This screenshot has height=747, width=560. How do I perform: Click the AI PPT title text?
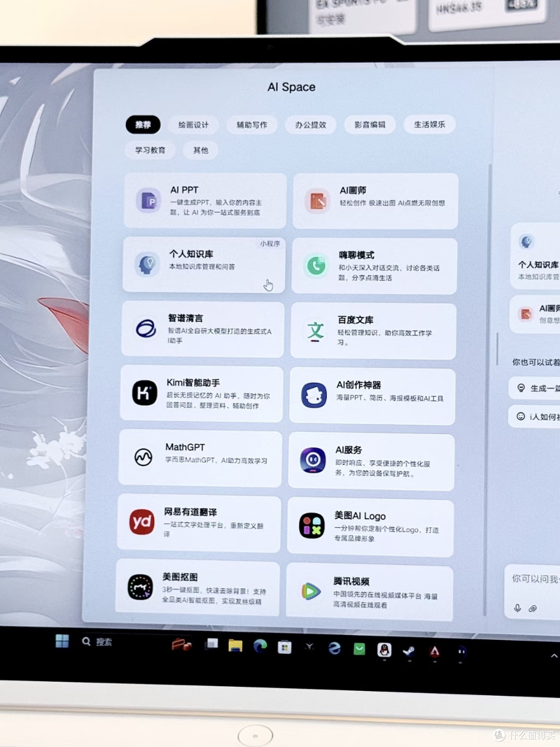pos(184,190)
